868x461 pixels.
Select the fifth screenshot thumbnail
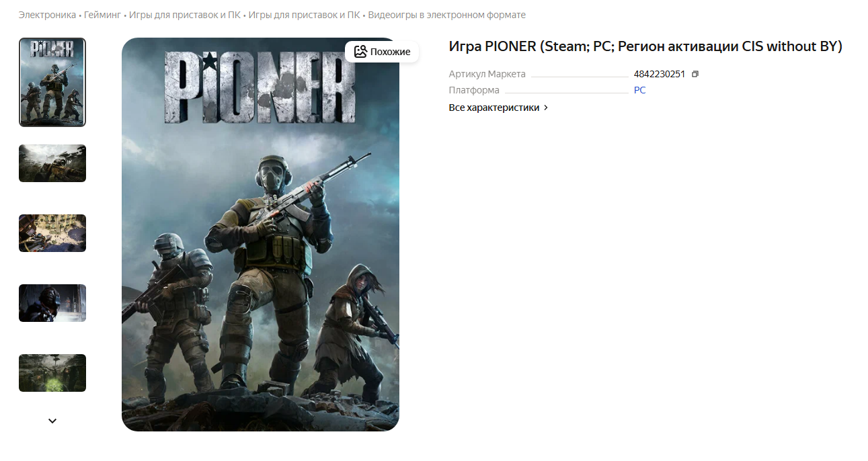52,373
